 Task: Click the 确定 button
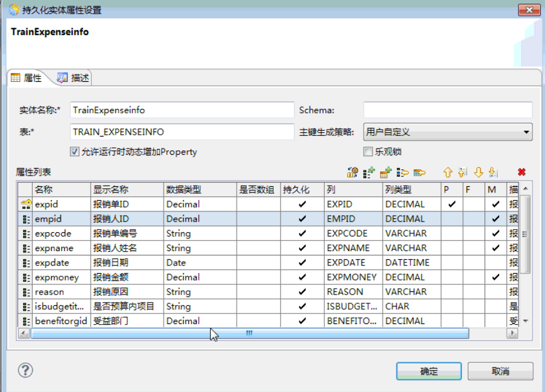point(429,371)
